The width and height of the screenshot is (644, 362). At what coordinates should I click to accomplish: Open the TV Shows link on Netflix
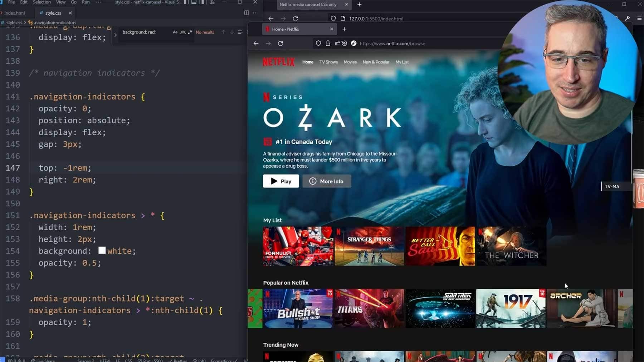point(328,62)
